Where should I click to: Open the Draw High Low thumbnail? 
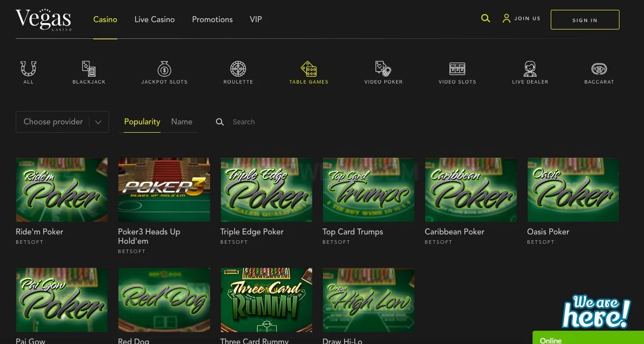tap(369, 300)
